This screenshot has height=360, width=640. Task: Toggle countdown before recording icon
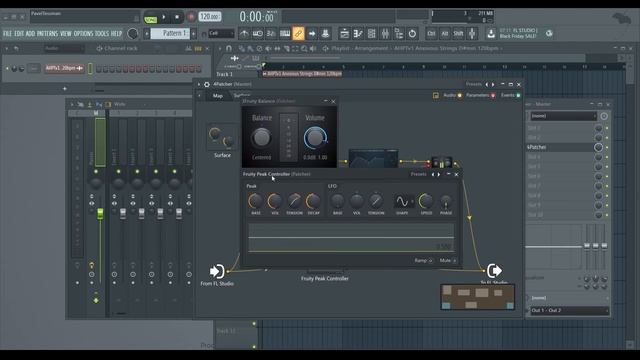pos(271,34)
